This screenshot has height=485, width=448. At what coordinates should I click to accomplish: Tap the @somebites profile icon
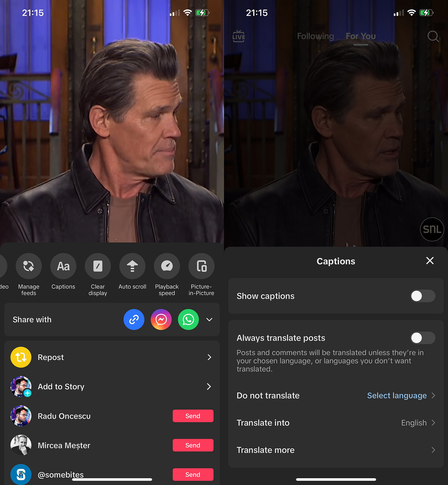pos(21,475)
